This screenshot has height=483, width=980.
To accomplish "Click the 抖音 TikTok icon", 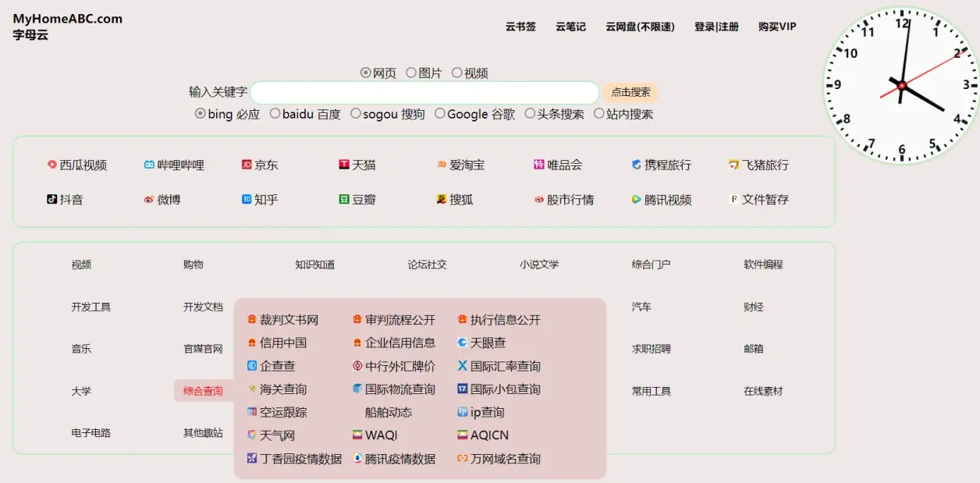I will coord(52,199).
